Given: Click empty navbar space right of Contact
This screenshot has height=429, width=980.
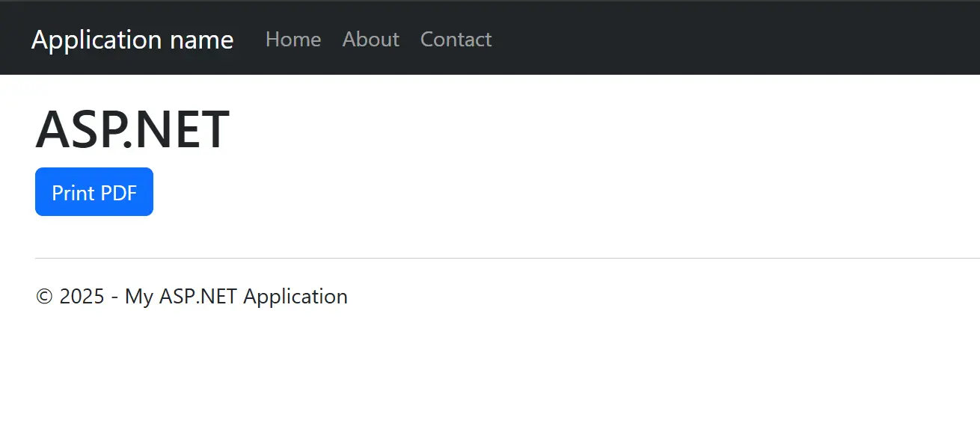Looking at the screenshot, I should coord(711,39).
